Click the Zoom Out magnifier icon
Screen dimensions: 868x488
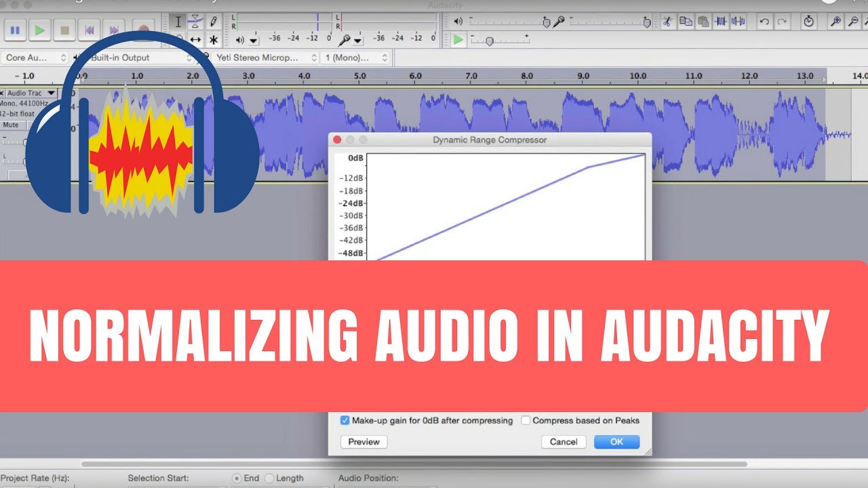point(854,22)
